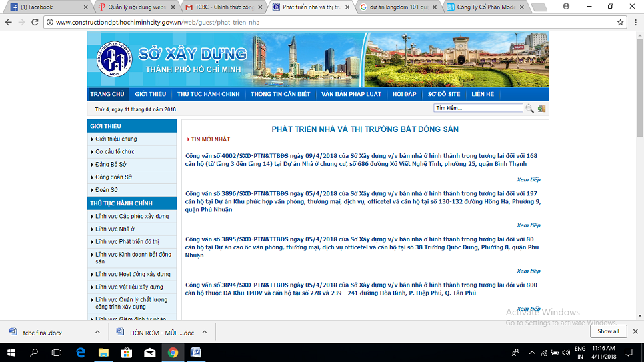644x362 pixels.
Task: Open the Chrome user profile icon
Action: (566, 6)
